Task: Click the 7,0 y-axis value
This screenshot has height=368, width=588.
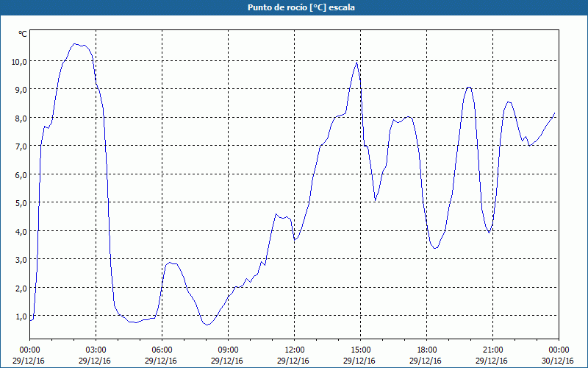Action: tap(21, 146)
